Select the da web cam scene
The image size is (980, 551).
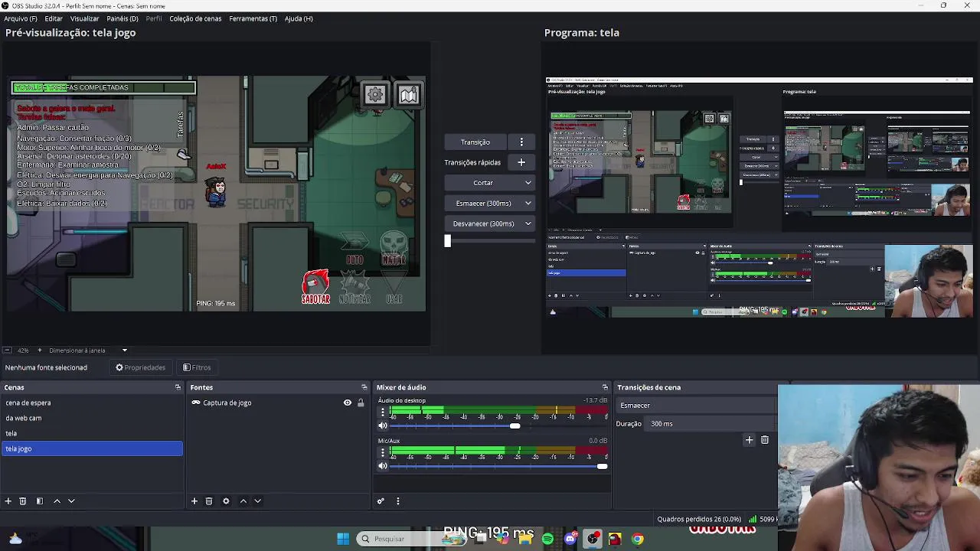tap(92, 418)
